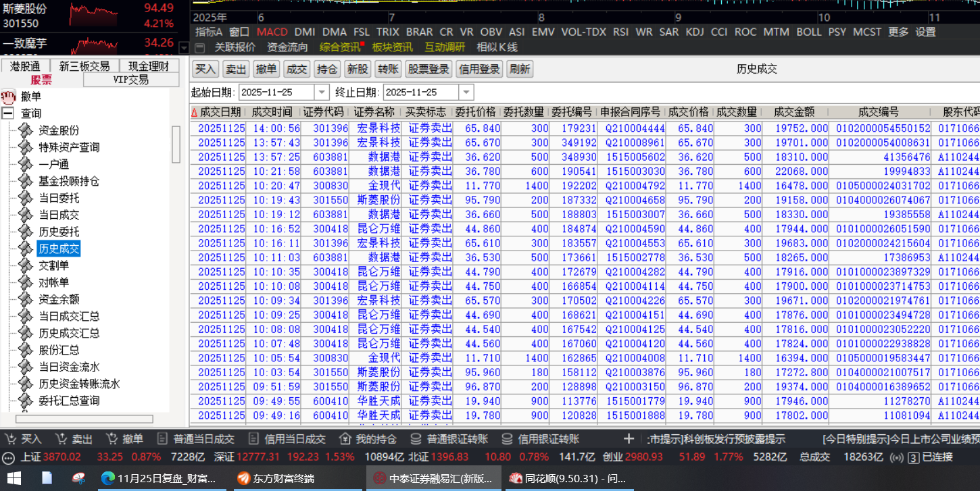Viewport: 980px width, 491px height.
Task: Switch to Edge window 11月25日复盘
Action: coord(158,478)
